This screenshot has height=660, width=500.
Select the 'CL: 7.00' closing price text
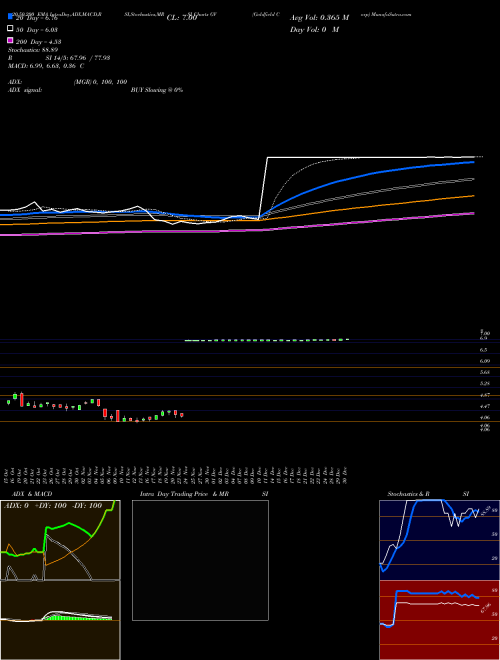coord(182,18)
